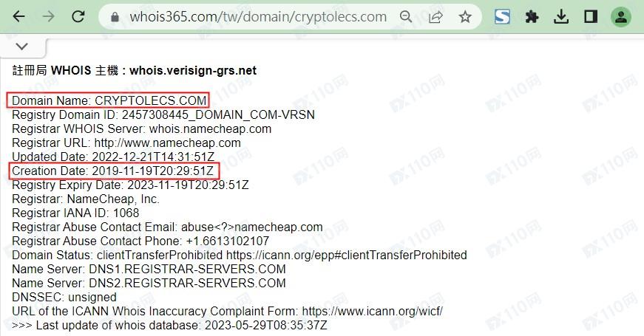Click the Creation Date 2019-11-19 line
This screenshot has height=336, width=644.
pyautogui.click(x=112, y=171)
